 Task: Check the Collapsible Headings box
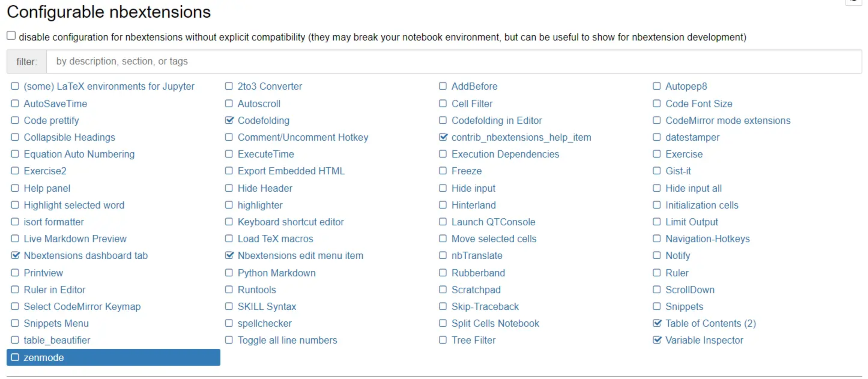tap(15, 137)
